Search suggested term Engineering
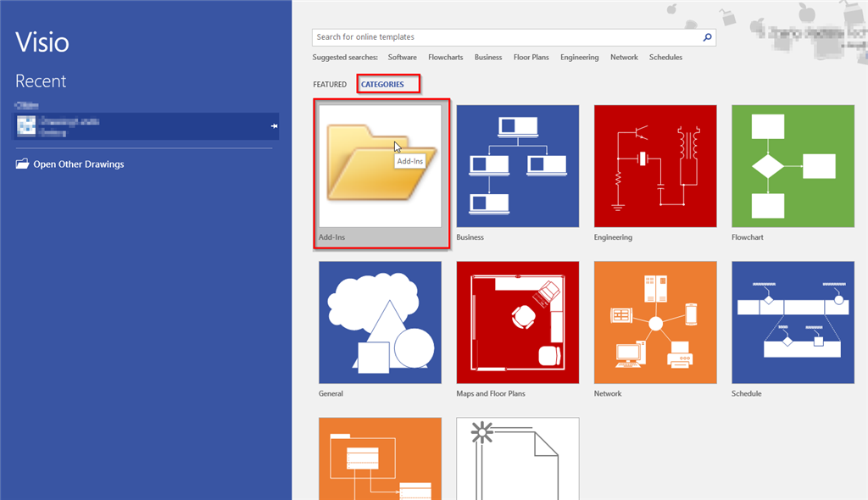Screen dimensions: 868x500 tap(580, 57)
